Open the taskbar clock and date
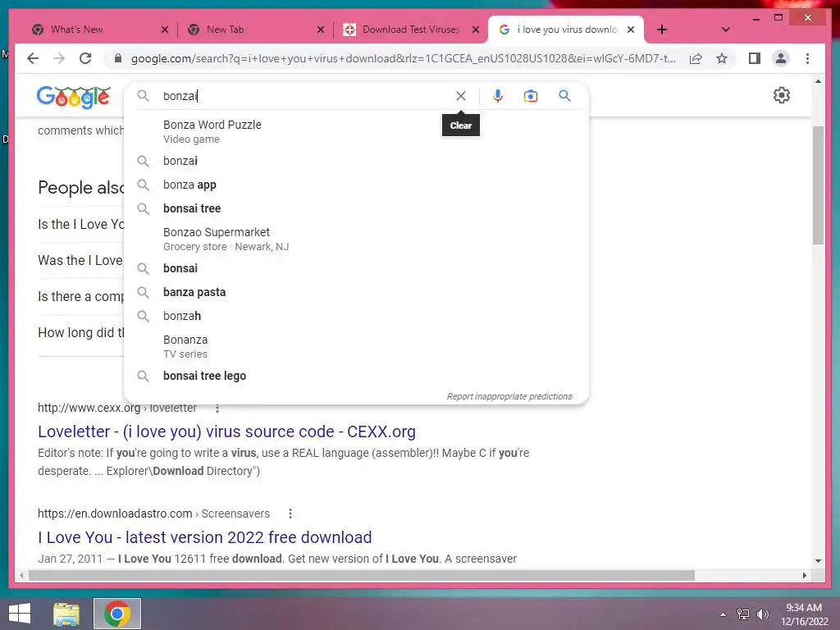840x630 pixels. pos(804,614)
